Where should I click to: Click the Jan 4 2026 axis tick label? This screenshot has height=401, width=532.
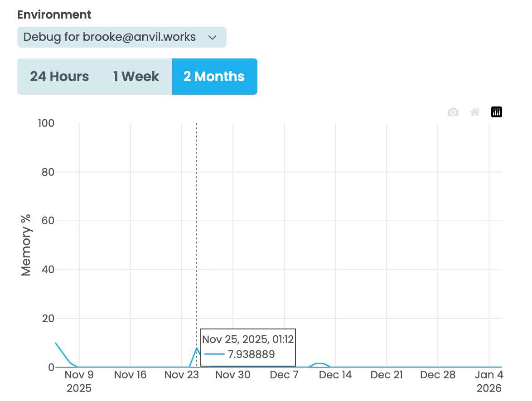click(489, 381)
